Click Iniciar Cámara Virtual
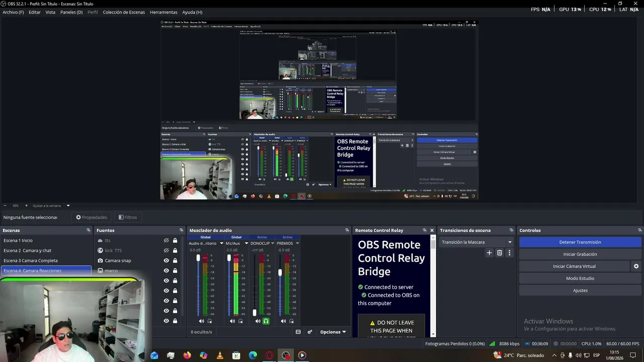This screenshot has height=362, width=644. tap(574, 266)
